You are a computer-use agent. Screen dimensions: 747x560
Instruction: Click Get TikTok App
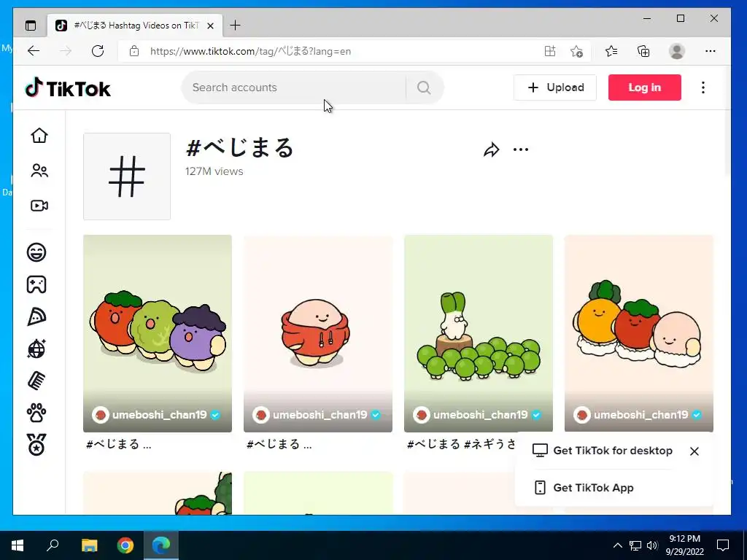tap(584, 488)
